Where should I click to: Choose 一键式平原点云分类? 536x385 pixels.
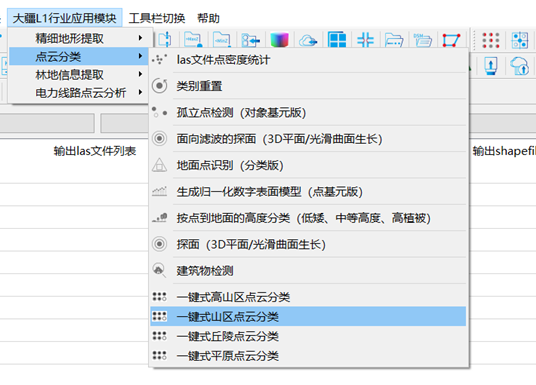pyautogui.click(x=308, y=356)
